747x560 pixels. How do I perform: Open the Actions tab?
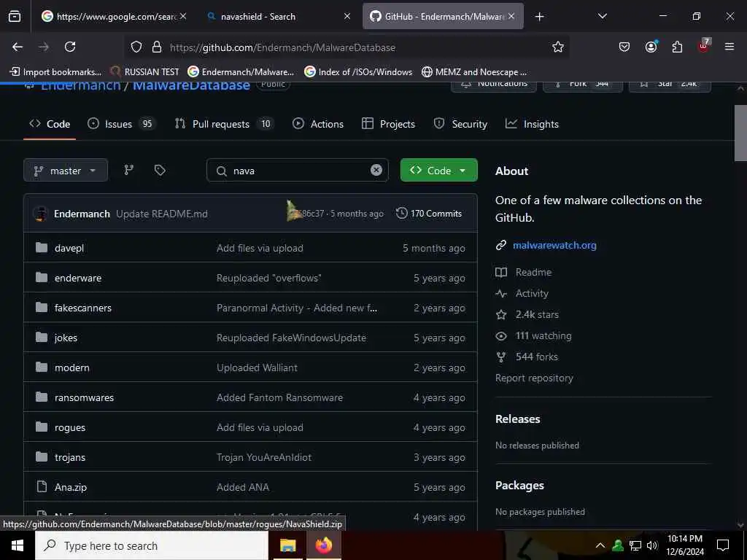[318, 124]
